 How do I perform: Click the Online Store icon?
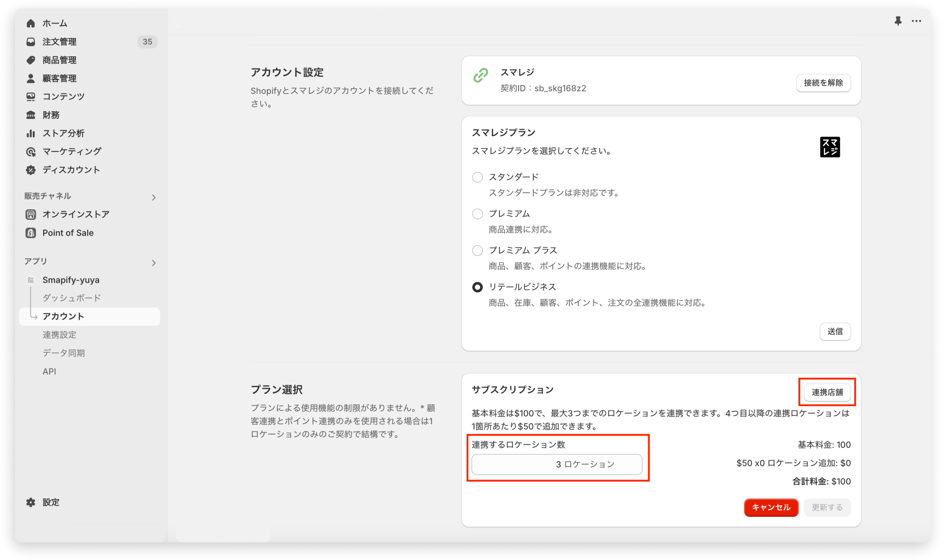click(31, 214)
